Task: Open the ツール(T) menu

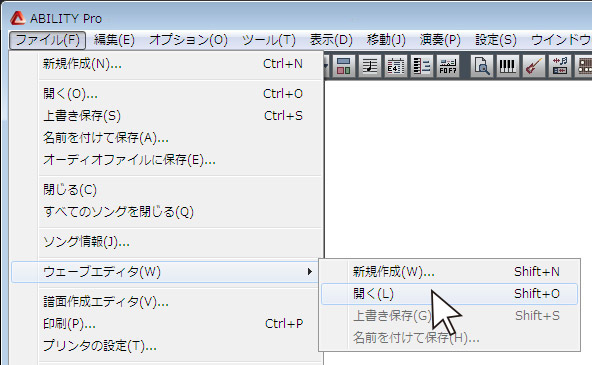Action: 268,40
